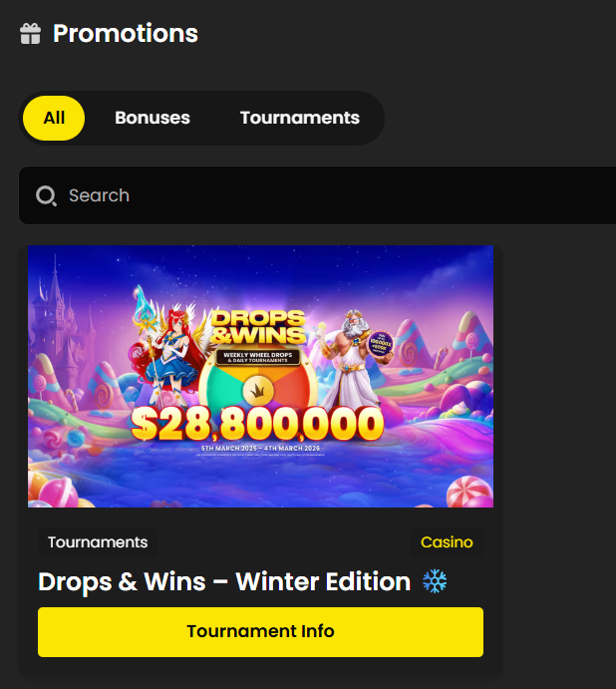Switch to the Bonuses tab

click(153, 119)
